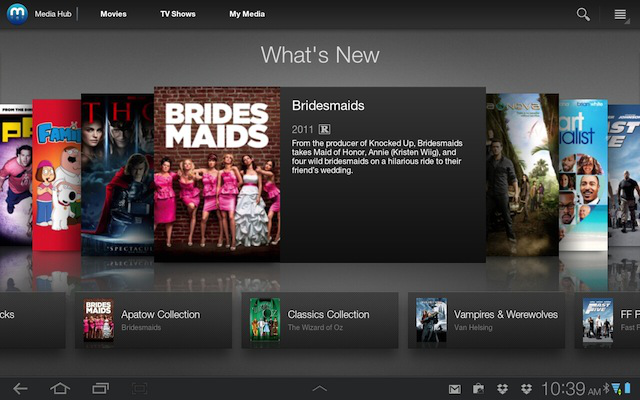Tap the Bridesmaids title in the details panel

click(x=328, y=106)
